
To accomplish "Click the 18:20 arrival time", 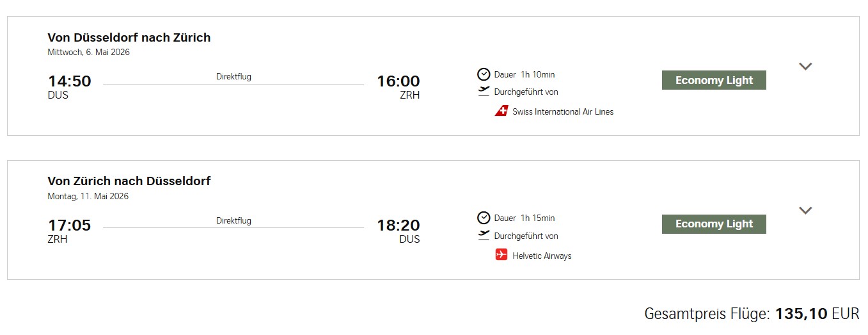I will coord(398,225).
